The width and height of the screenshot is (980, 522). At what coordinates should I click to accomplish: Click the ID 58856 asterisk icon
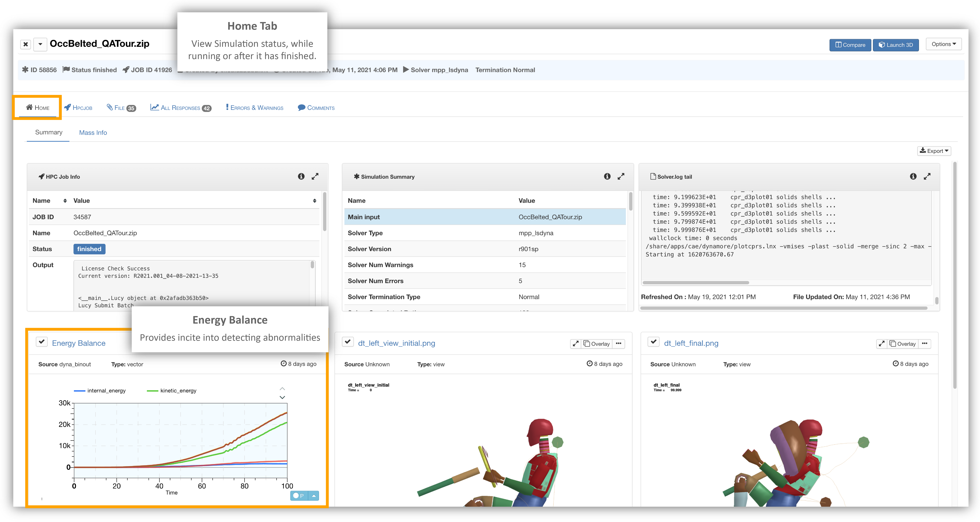tap(25, 70)
